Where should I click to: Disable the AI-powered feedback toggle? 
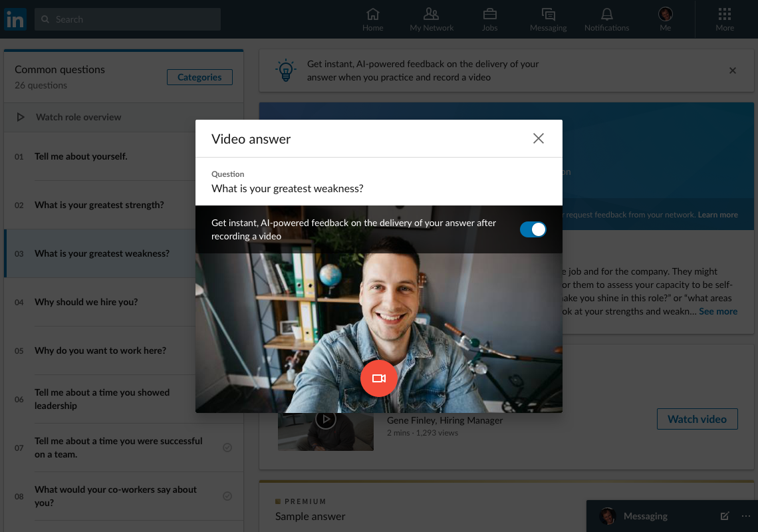pyautogui.click(x=533, y=229)
